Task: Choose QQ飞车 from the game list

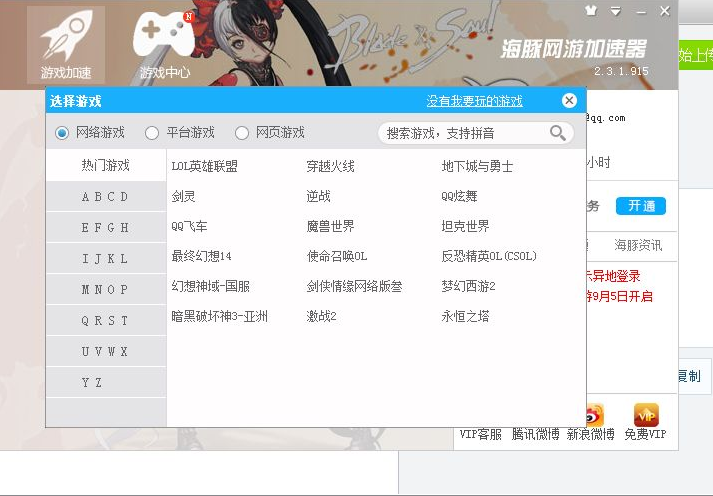Action: [189, 226]
